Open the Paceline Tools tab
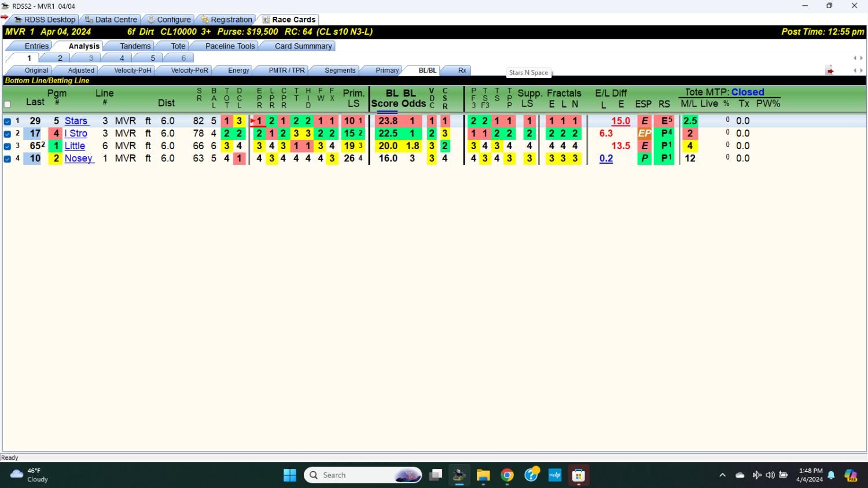The width and height of the screenshot is (868, 488). (x=230, y=46)
